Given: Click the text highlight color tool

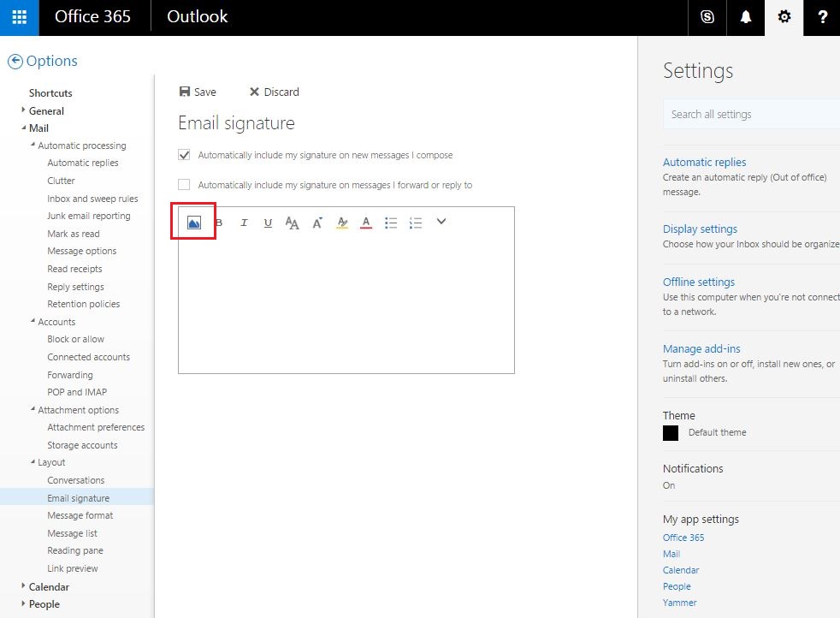Looking at the screenshot, I should click(342, 223).
